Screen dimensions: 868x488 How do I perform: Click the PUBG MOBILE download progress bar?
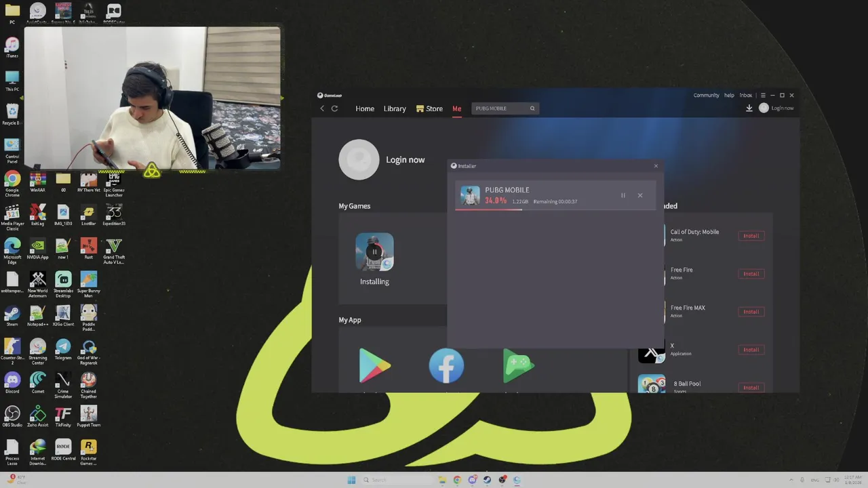555,209
